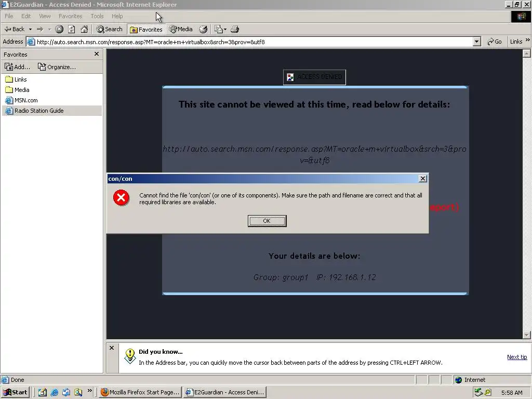
Task: Click the IE page icon in Address bar
Action: pos(31,42)
